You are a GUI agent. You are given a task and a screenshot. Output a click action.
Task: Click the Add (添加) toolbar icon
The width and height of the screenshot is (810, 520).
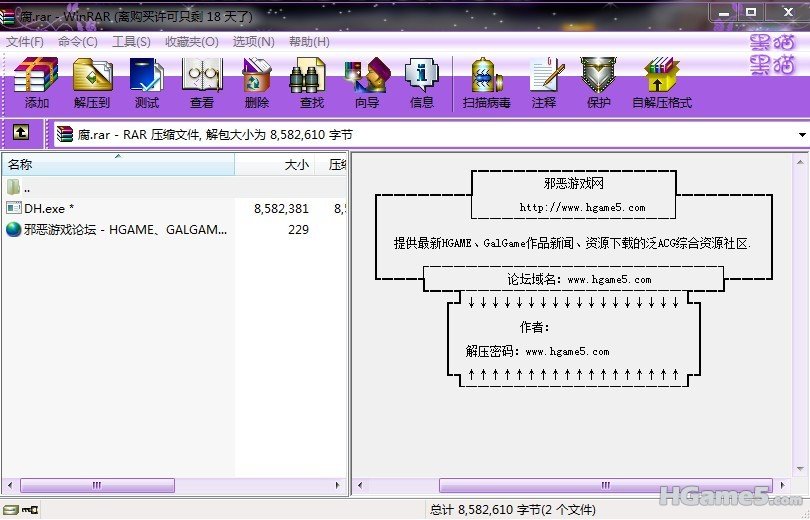click(x=36, y=83)
